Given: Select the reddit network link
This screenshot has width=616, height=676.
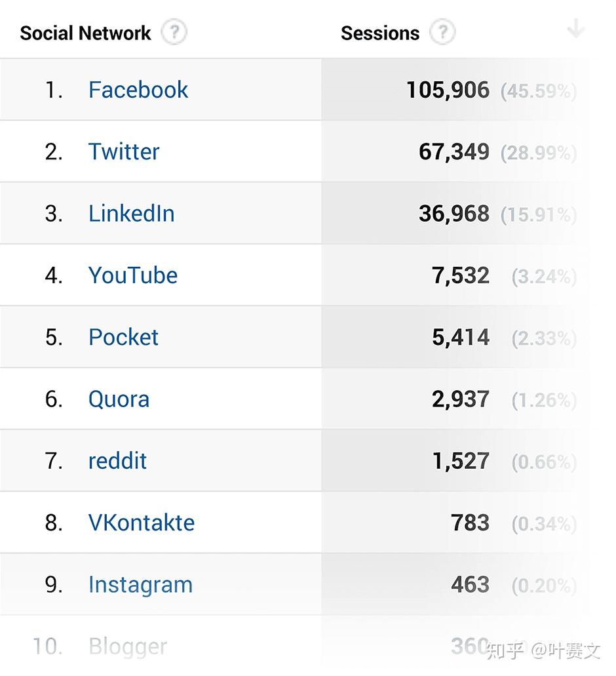Looking at the screenshot, I should [x=117, y=461].
